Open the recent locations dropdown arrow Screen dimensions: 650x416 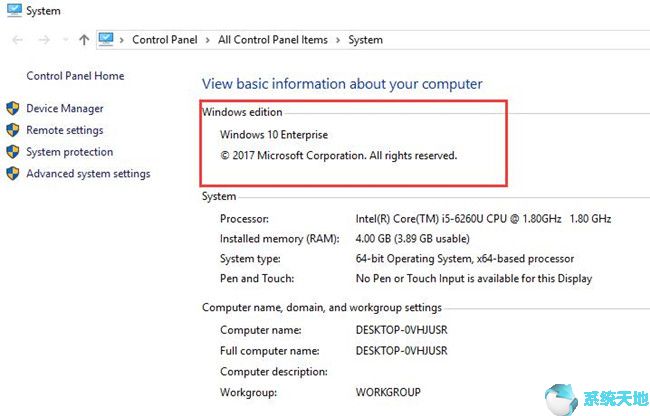pyautogui.click(x=65, y=40)
